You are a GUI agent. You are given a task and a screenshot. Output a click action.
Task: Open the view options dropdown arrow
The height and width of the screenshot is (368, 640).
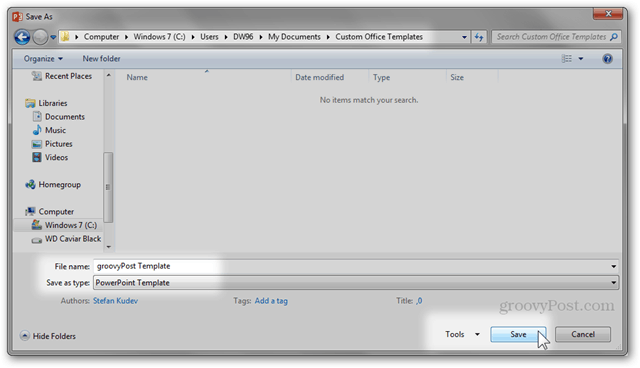tap(580, 59)
